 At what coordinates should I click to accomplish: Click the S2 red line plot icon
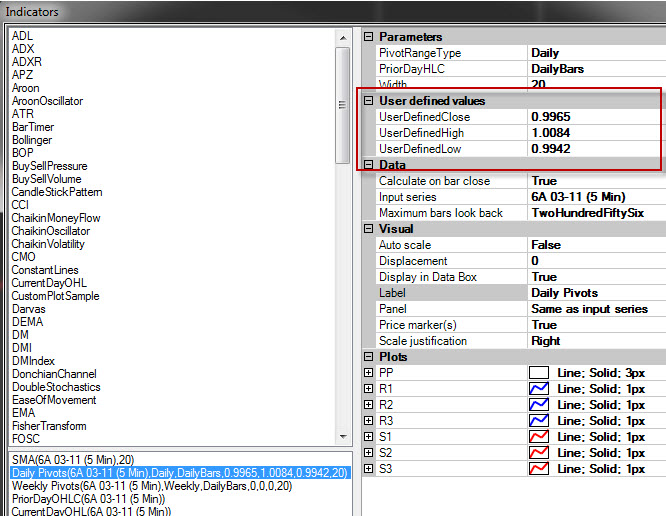pyautogui.click(x=539, y=453)
